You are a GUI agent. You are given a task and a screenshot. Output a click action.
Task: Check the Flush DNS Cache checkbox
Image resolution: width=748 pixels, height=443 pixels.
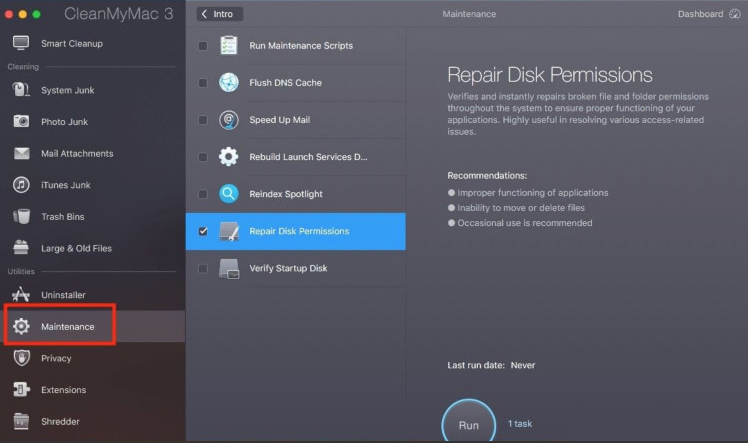click(x=204, y=83)
